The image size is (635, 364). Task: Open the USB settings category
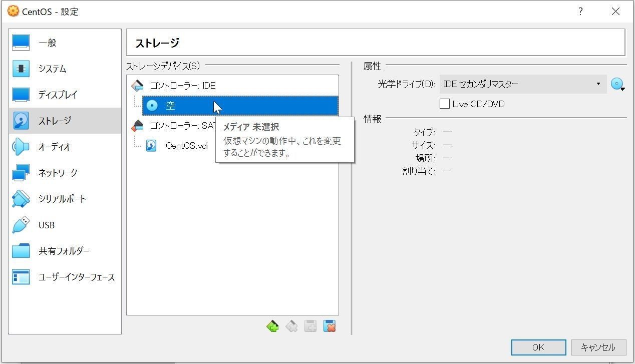[65, 225]
